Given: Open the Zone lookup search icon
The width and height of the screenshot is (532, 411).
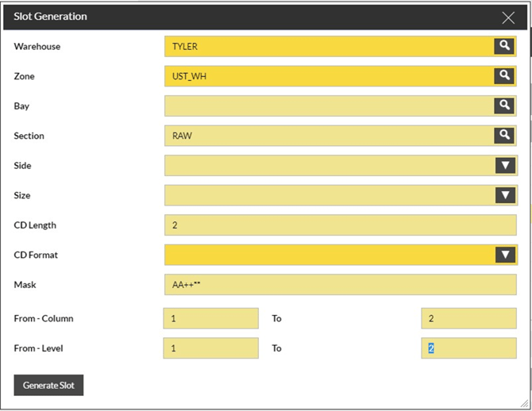Looking at the screenshot, I should point(504,76).
